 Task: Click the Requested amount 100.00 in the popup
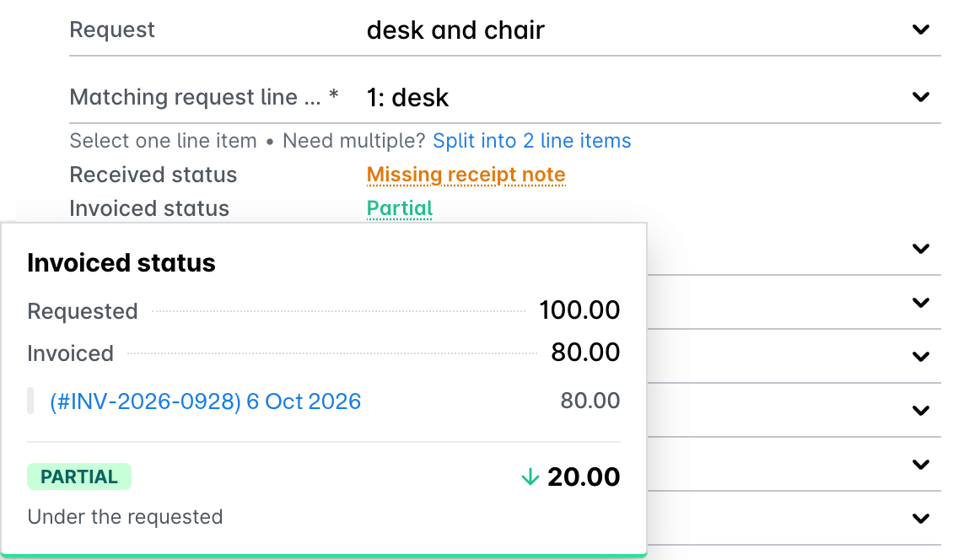(x=580, y=310)
